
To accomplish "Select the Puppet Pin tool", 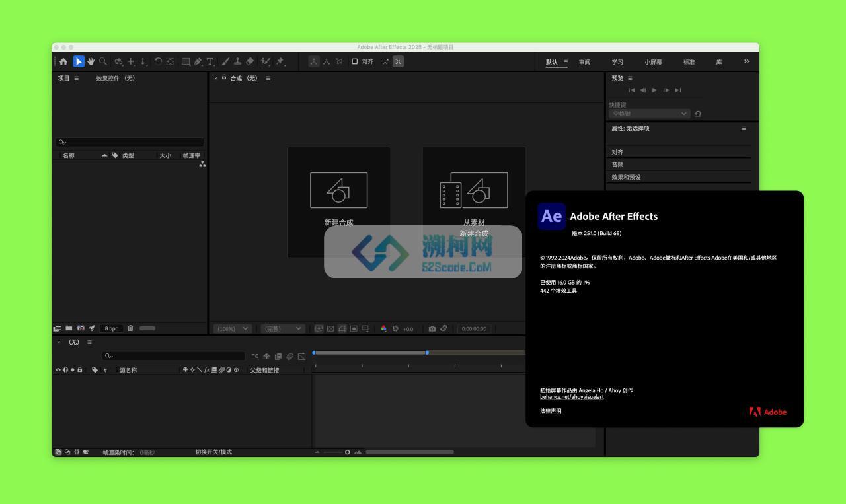I will point(280,61).
